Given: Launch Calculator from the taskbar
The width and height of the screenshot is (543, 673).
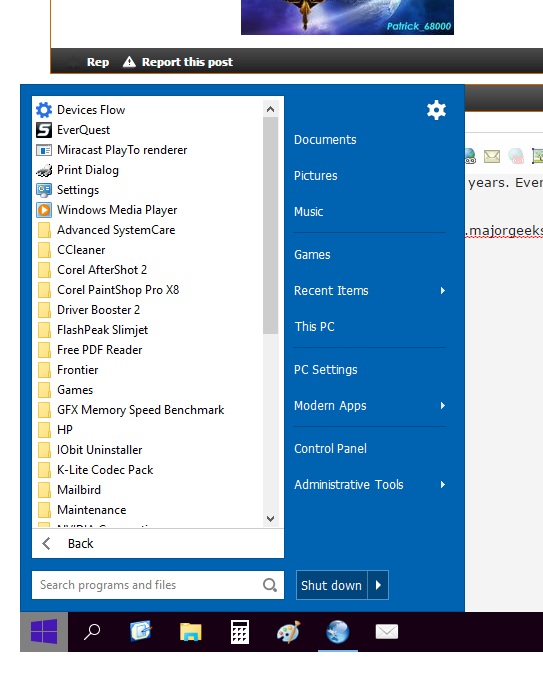Looking at the screenshot, I should click(240, 632).
